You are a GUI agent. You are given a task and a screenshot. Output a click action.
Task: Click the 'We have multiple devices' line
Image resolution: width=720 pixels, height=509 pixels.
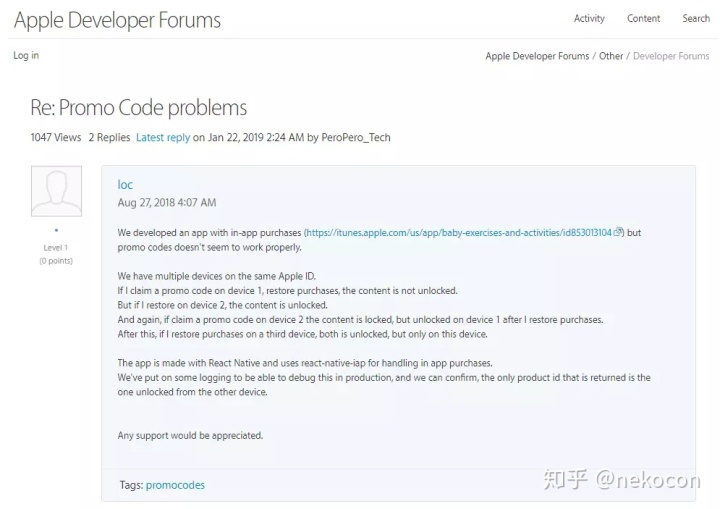click(217, 276)
